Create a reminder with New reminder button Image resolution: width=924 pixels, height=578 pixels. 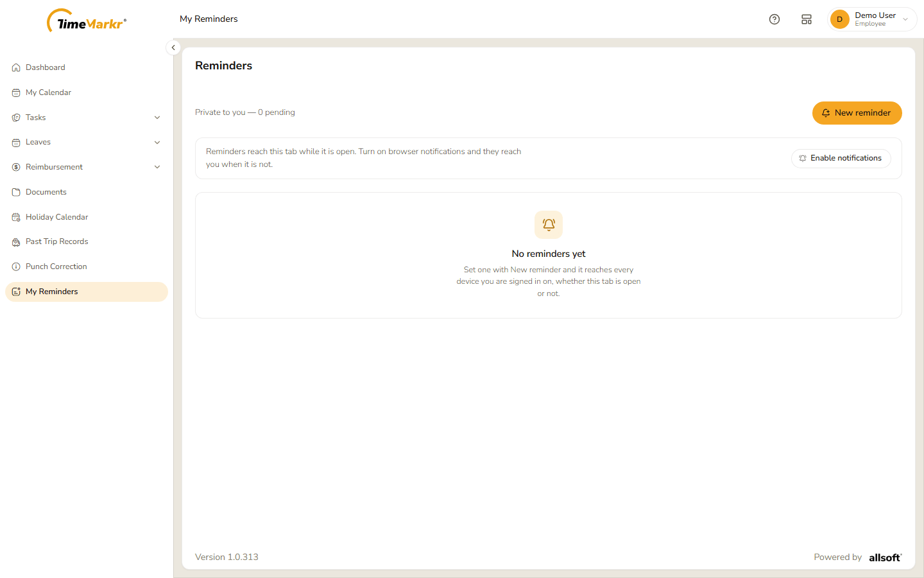pos(857,113)
